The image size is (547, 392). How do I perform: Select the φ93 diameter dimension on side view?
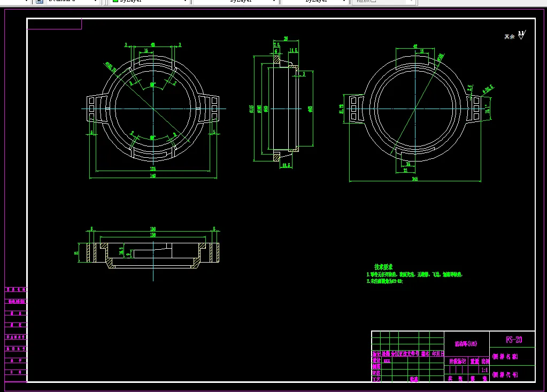[310, 109]
